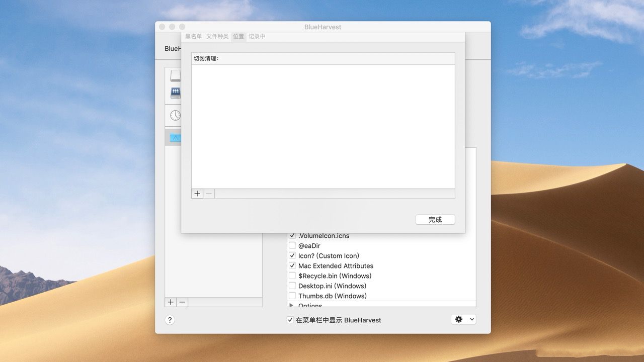Switch to the 记录中 tab
Image resolution: width=644 pixels, height=362 pixels.
coord(257,37)
